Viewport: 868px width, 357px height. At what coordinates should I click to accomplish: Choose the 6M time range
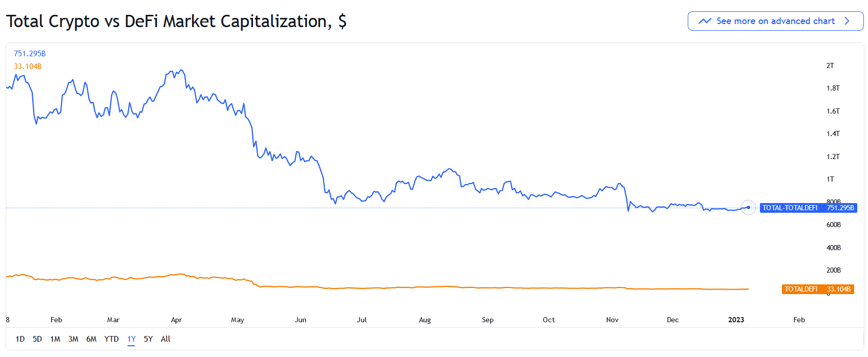pyautogui.click(x=91, y=339)
